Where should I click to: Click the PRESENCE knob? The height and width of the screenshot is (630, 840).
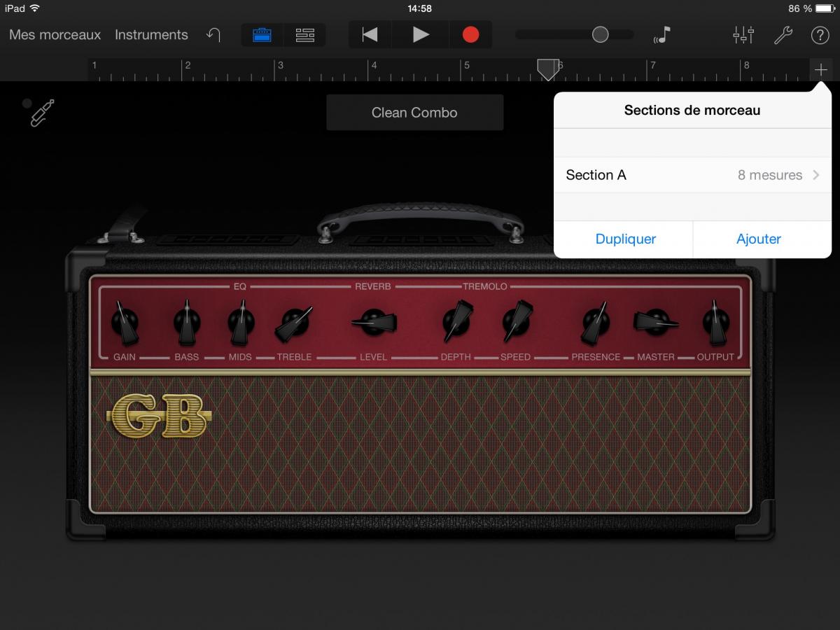[x=595, y=323]
